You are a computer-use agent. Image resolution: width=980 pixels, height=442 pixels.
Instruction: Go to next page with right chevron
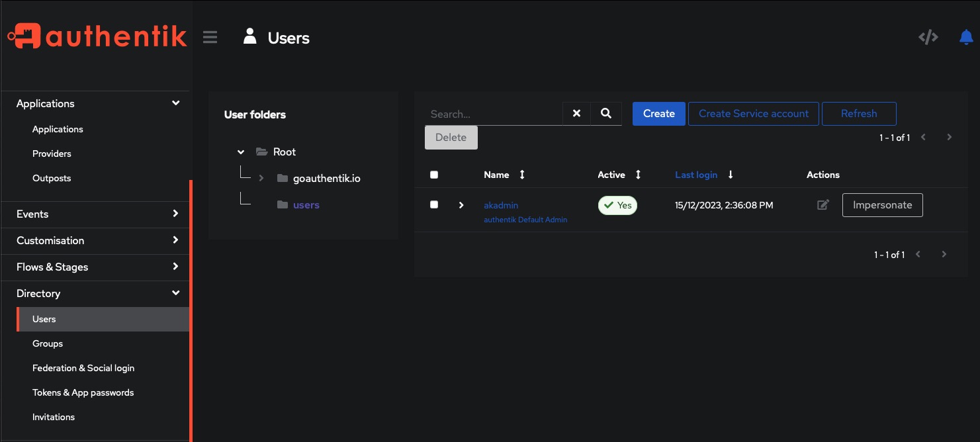[x=949, y=137]
